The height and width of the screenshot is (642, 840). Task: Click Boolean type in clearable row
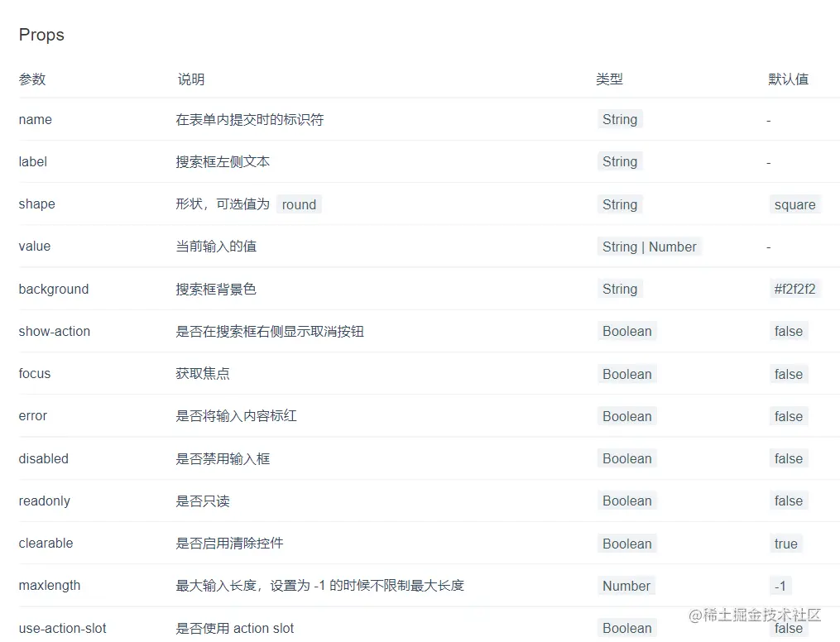point(627,544)
